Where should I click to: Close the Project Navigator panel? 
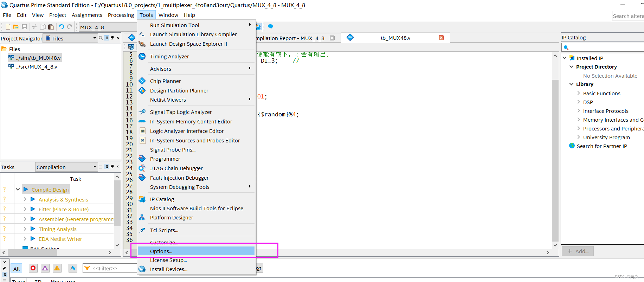click(x=118, y=38)
